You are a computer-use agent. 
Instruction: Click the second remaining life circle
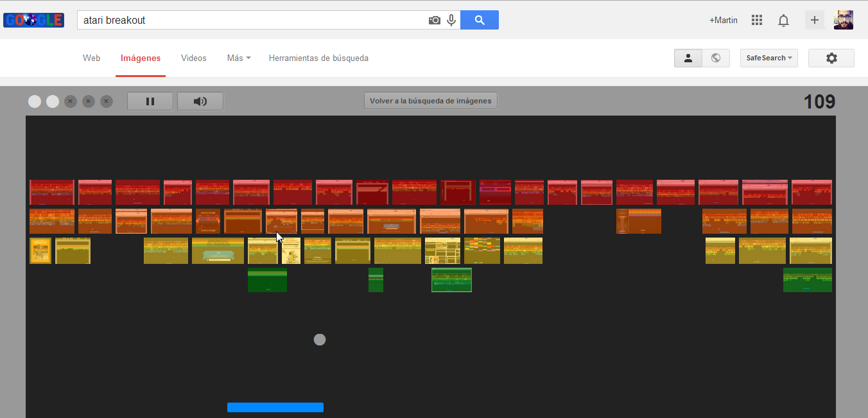click(53, 101)
